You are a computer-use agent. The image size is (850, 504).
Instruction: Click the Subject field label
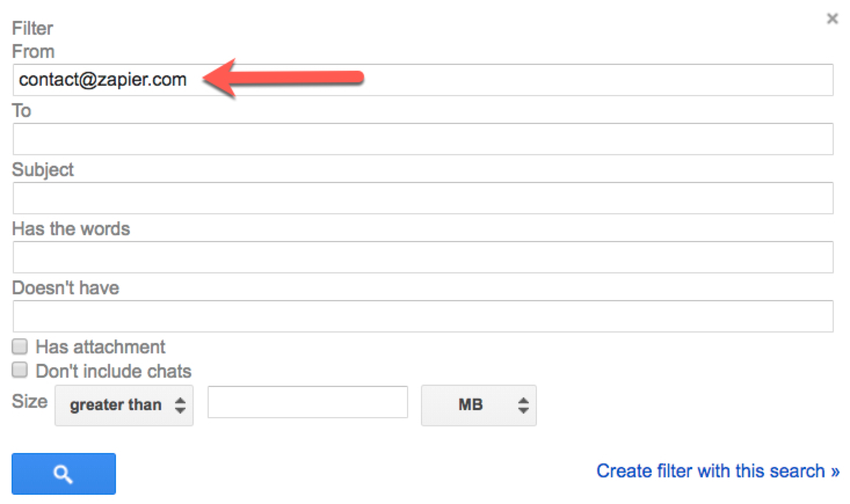click(x=43, y=170)
